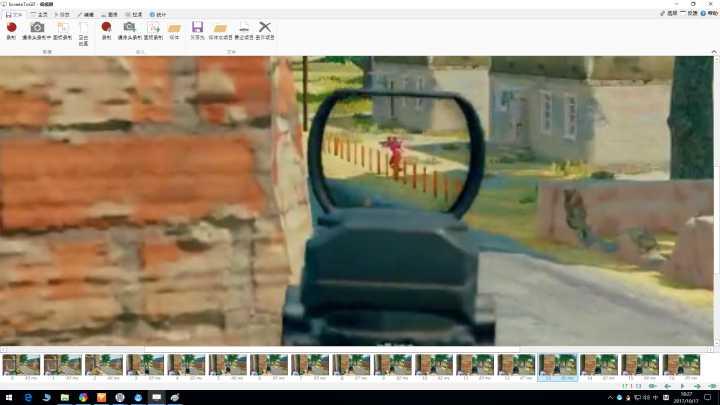This screenshot has height=405, width=720.
Task: Create a blank animation
Action: pos(83,33)
